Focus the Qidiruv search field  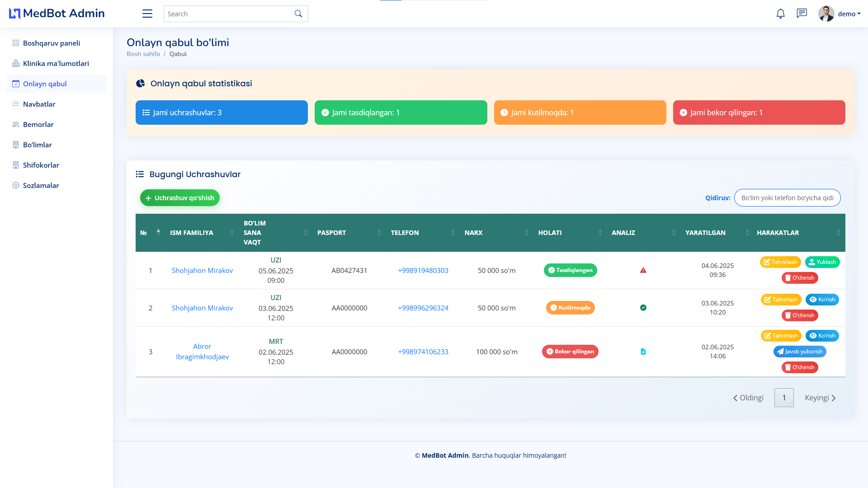point(787,198)
